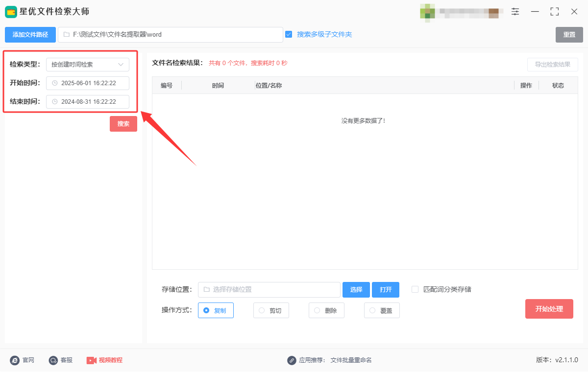The width and height of the screenshot is (588, 372).
Task: Click the 位置/名称 column header
Action: tap(269, 86)
